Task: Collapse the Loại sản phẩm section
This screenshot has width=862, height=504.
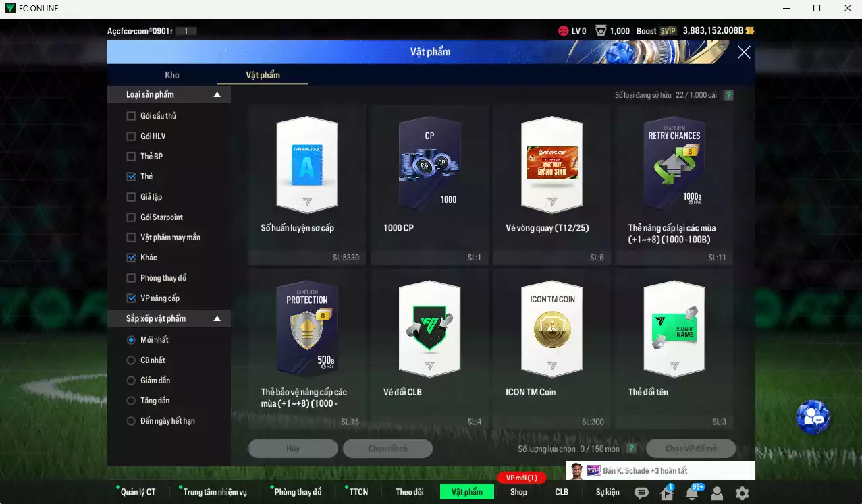Action: coord(217,95)
